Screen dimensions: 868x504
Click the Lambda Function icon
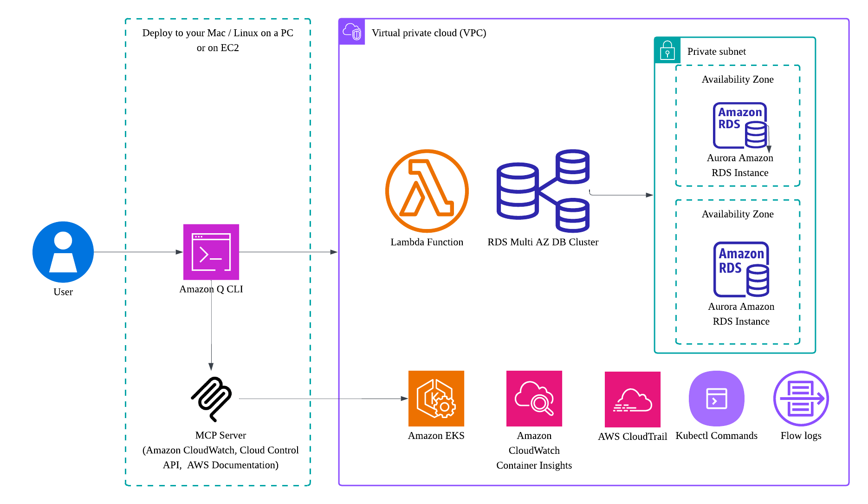[x=427, y=190]
